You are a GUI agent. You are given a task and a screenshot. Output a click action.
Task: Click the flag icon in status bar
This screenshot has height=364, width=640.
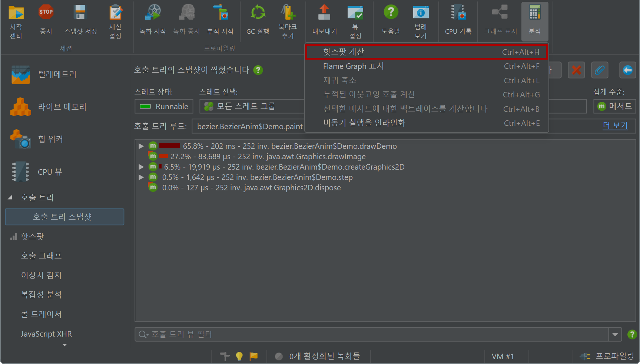[x=254, y=356]
